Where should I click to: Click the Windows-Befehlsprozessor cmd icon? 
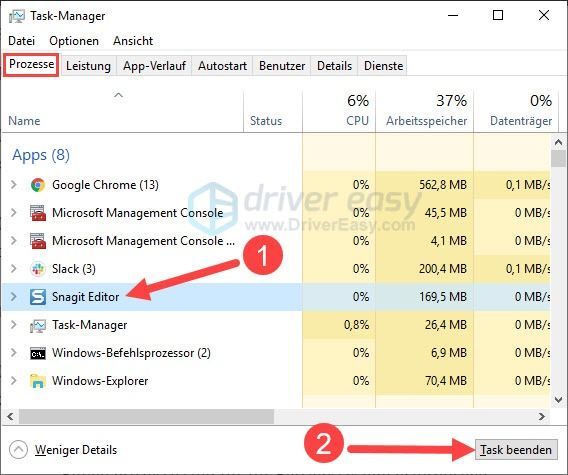[38, 353]
